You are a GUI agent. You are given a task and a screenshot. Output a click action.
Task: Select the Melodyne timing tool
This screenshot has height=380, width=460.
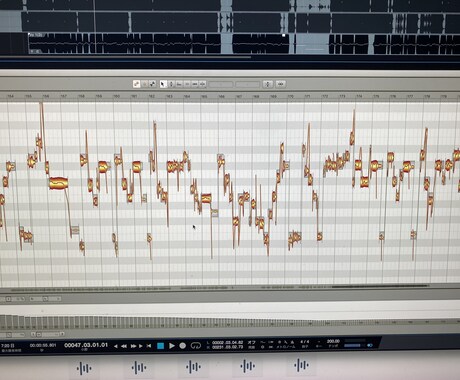point(195,84)
